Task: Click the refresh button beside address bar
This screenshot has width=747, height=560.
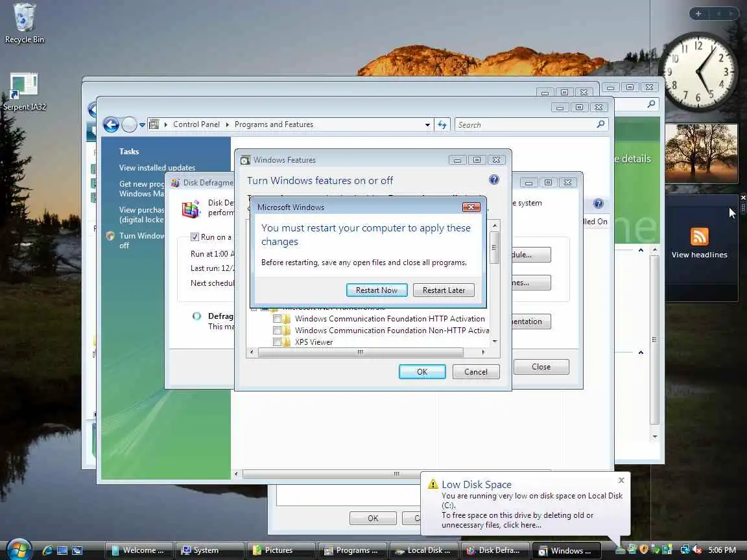Action: pos(442,124)
